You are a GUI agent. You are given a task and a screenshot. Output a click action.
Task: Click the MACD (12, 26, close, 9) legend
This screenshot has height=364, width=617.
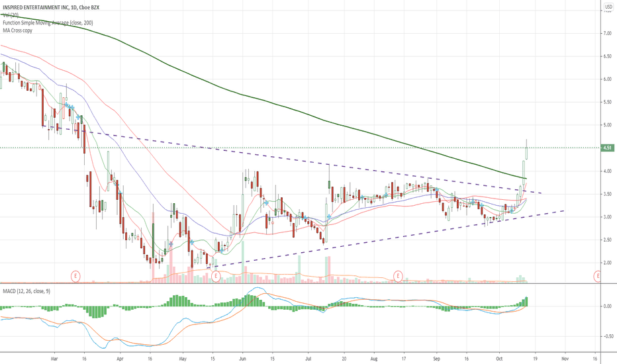tap(26, 291)
